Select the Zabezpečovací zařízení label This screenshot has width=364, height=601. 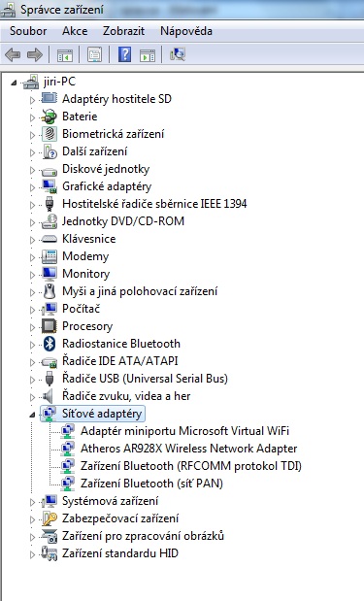120,518
